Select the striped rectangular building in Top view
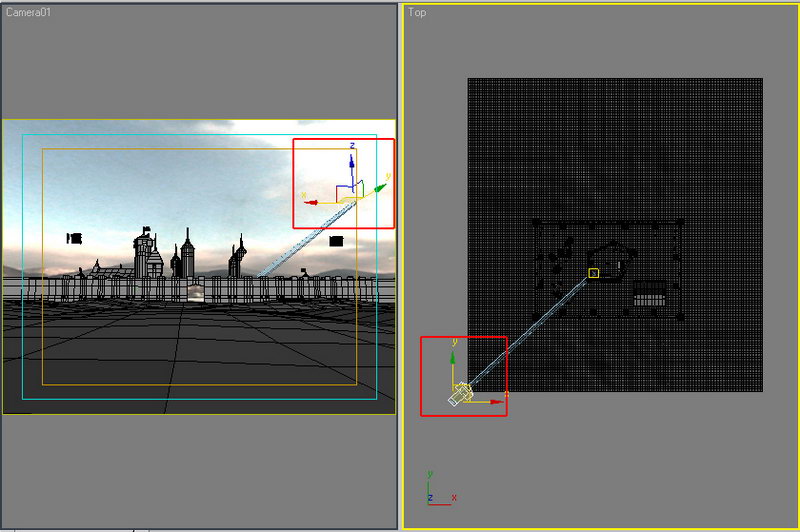This screenshot has width=800, height=532. (x=649, y=295)
